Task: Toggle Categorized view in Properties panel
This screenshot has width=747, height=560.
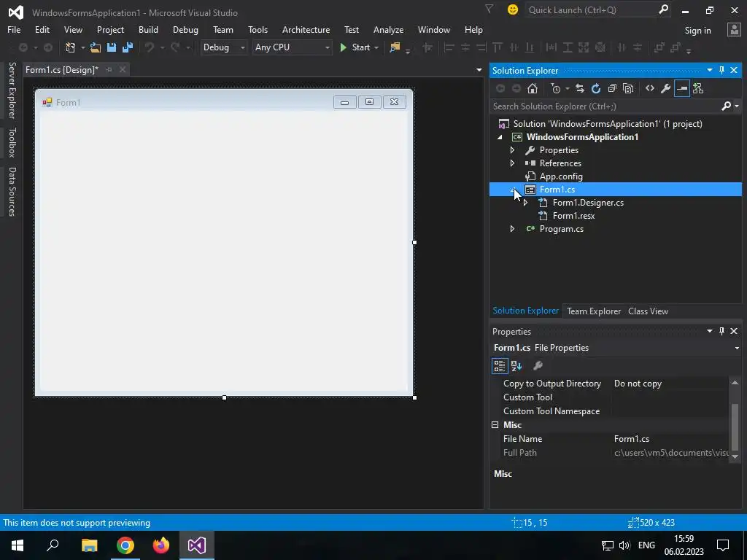Action: click(499, 366)
